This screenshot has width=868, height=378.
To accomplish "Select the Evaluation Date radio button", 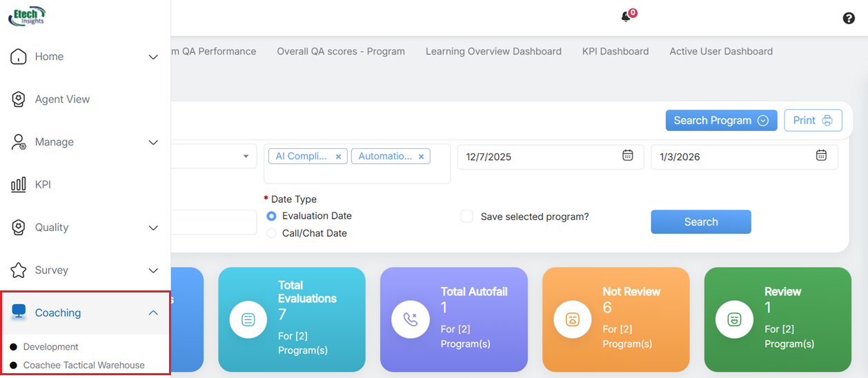I will 272,216.
